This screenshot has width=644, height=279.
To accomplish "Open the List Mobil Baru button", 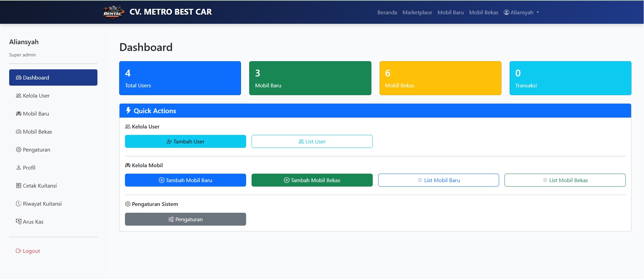I will pos(438,180).
